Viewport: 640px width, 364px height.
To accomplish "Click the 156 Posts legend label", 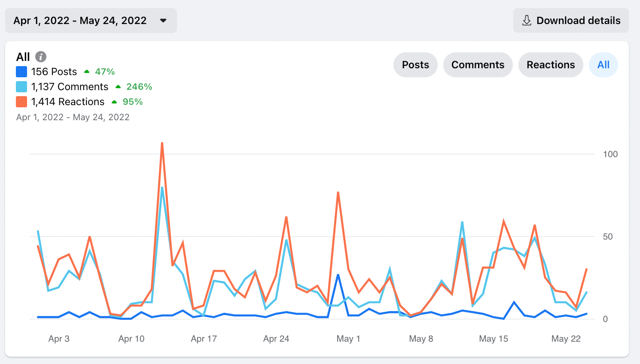I will [x=54, y=72].
